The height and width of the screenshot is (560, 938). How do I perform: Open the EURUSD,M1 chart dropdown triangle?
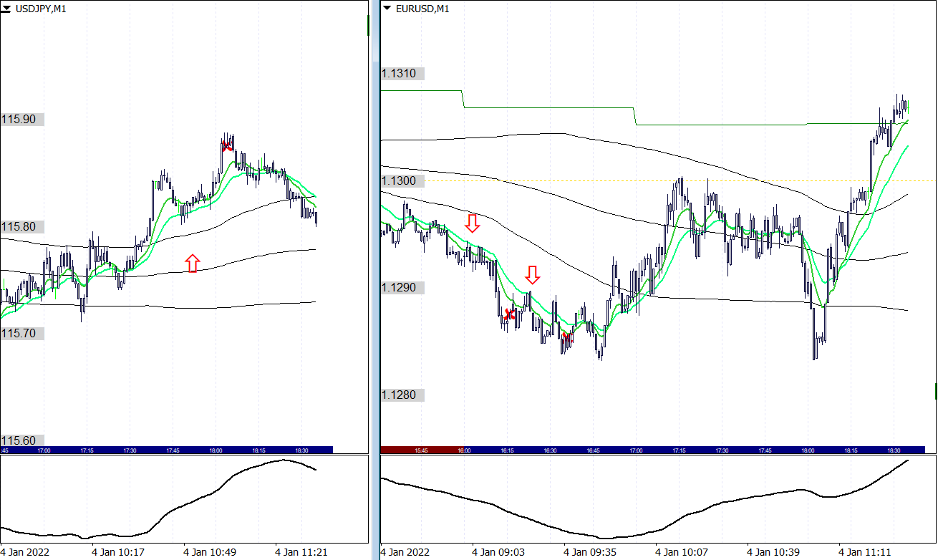[387, 9]
